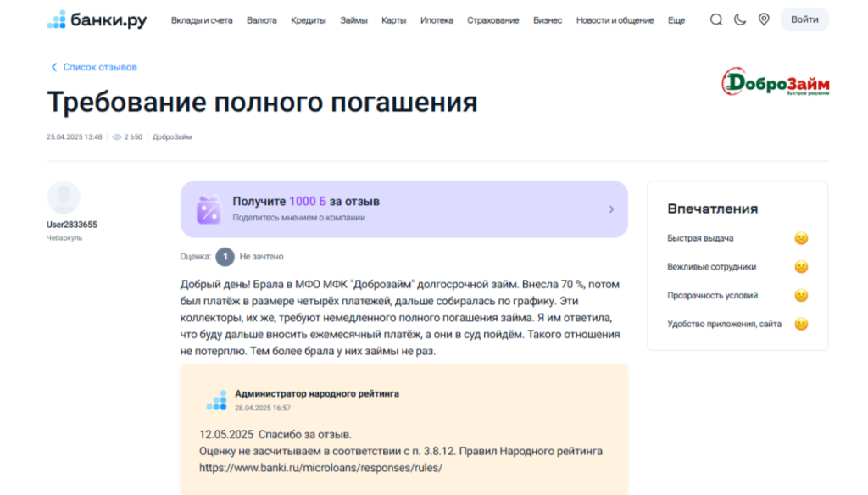Click the Прозрачность условий label
The width and height of the screenshot is (868, 495).
pos(712,295)
